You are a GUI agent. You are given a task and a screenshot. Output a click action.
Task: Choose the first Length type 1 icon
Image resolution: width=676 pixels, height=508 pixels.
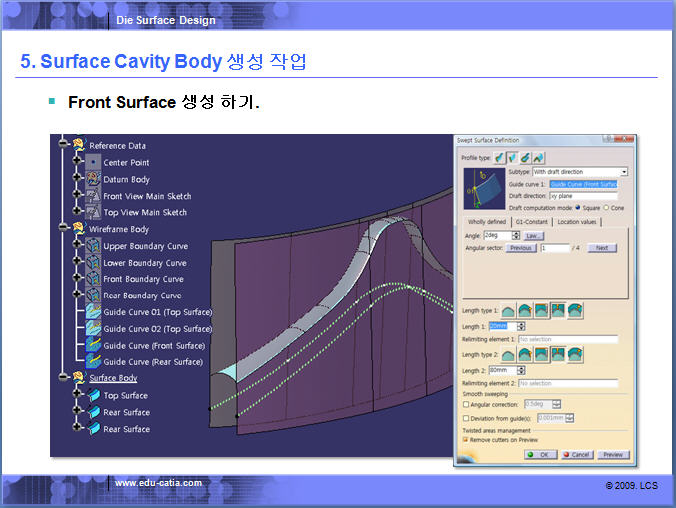point(508,311)
